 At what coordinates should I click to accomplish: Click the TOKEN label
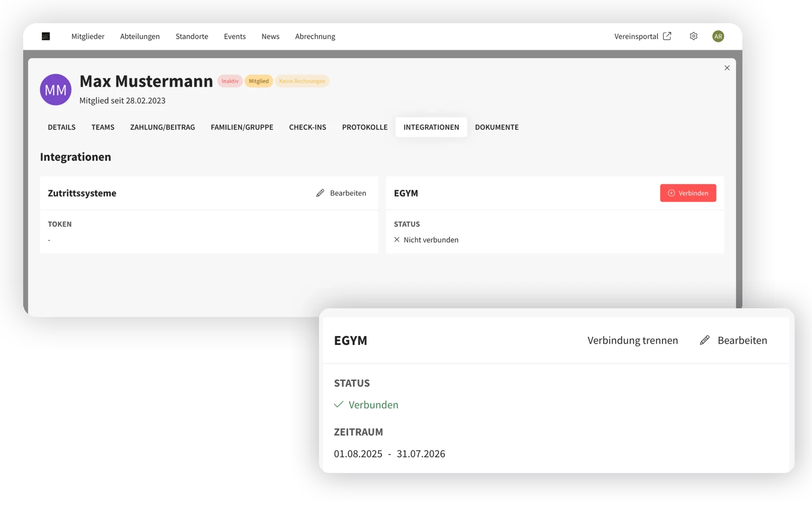[x=60, y=224]
